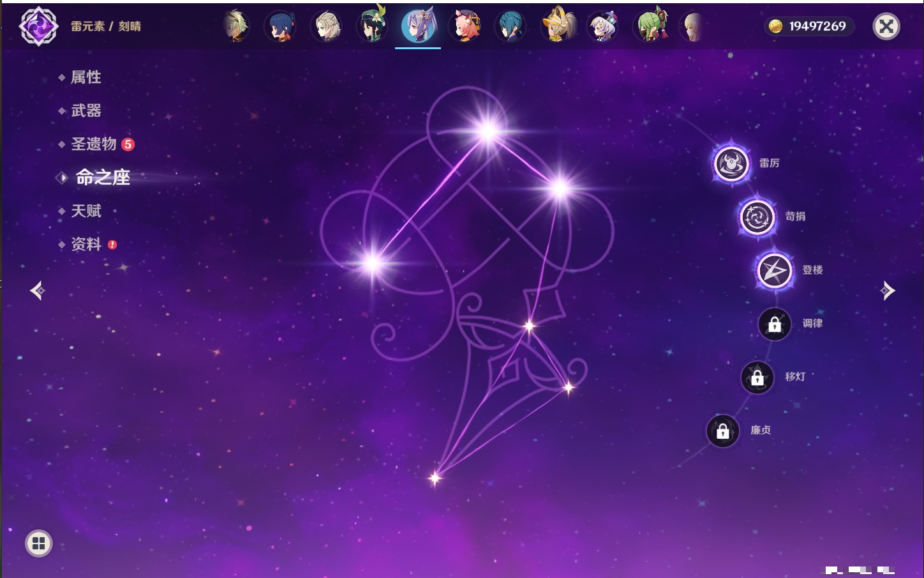Image resolution: width=924 pixels, height=578 pixels.
Task: Select the 天赋 talents tab
Action: [x=86, y=211]
